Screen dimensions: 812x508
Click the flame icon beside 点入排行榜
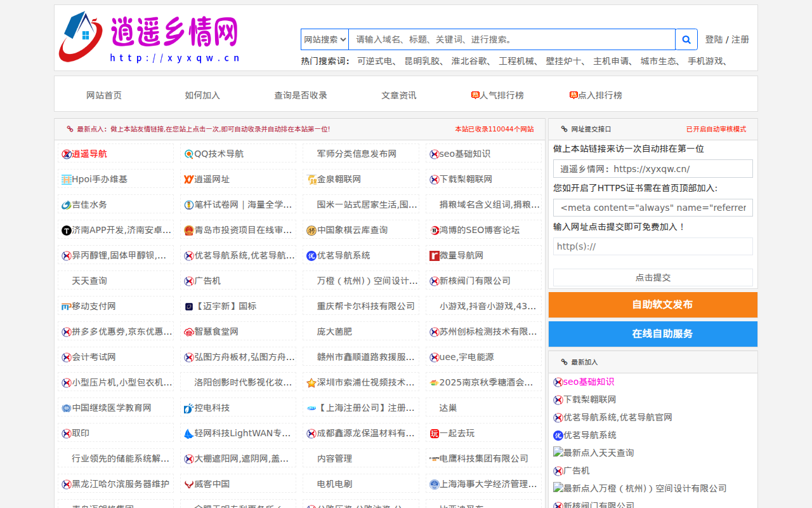tap(573, 95)
